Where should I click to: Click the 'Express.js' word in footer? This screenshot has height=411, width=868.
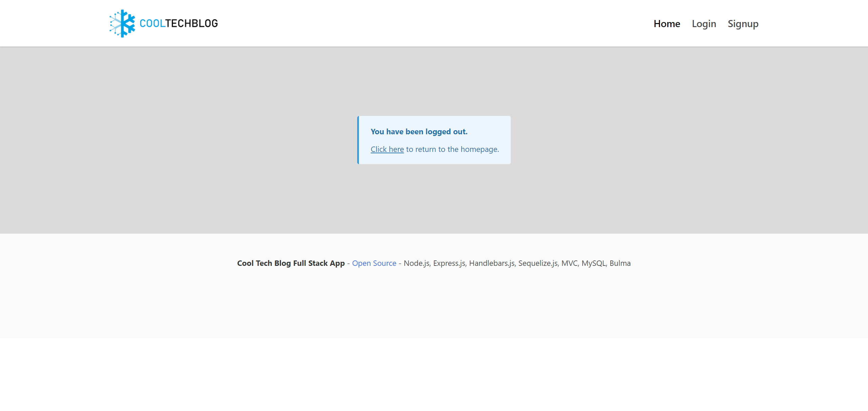(449, 263)
